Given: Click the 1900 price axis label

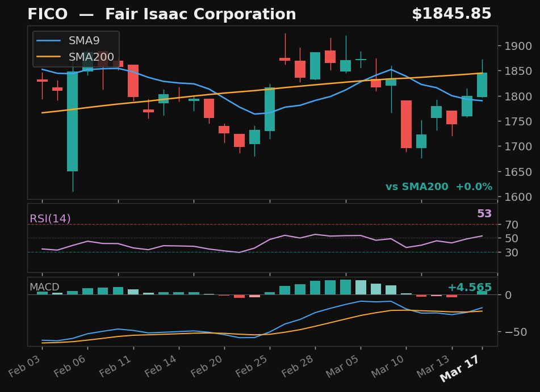Looking at the screenshot, I should click(x=518, y=46).
